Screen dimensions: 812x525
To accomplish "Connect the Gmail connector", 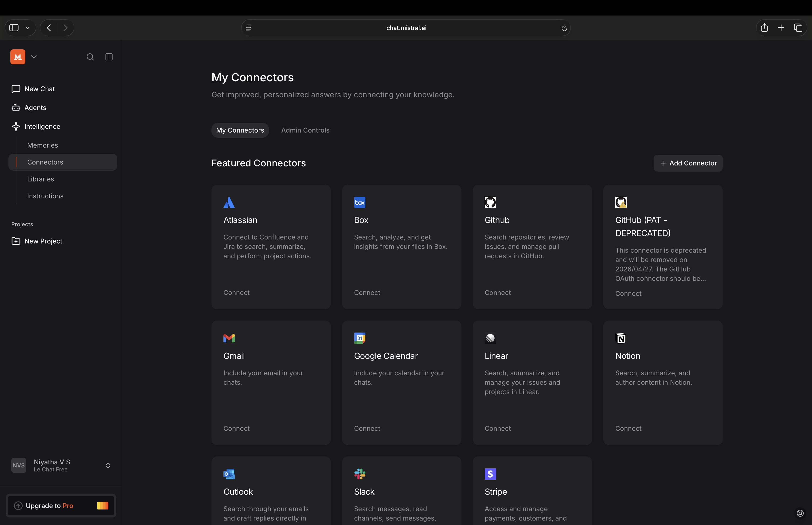I will pyautogui.click(x=236, y=428).
